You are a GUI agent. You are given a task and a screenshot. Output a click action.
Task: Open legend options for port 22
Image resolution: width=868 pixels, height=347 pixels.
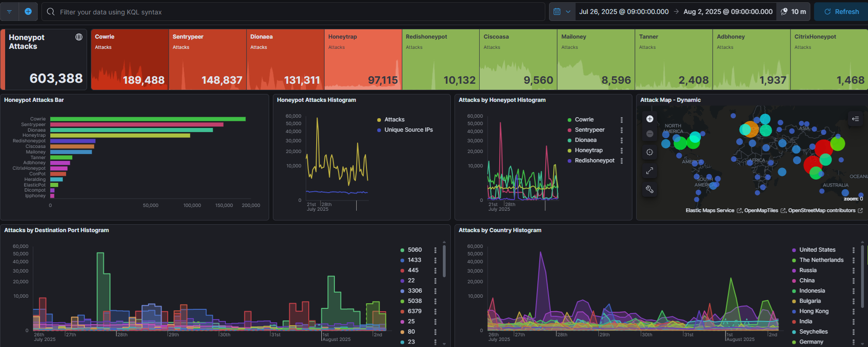tap(435, 280)
